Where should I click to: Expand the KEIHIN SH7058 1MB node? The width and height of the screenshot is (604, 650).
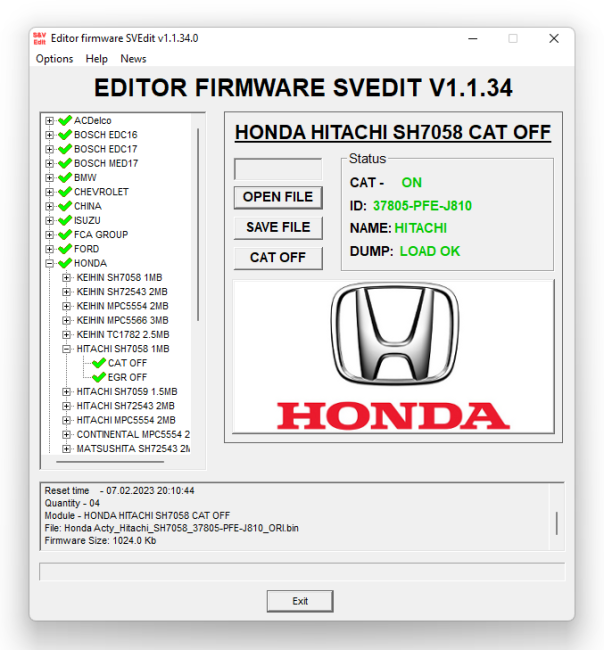(66, 277)
